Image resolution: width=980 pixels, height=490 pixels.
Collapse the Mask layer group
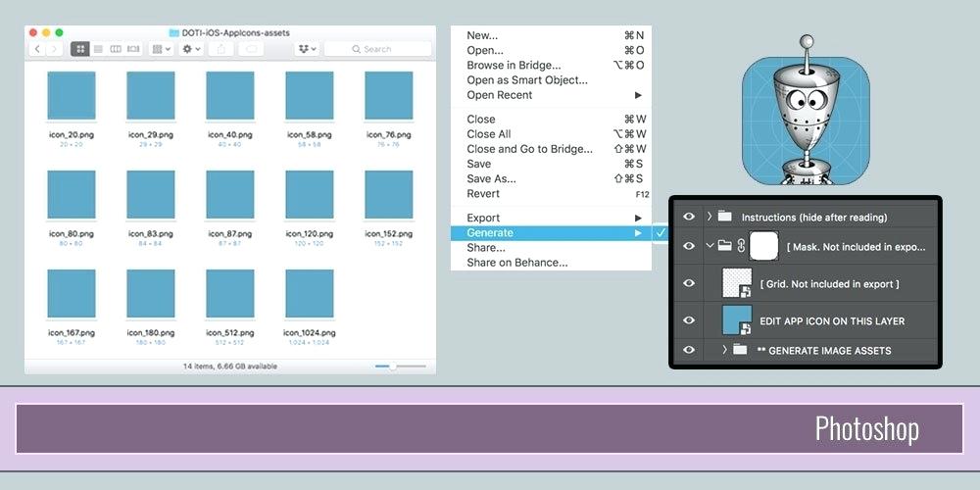(x=710, y=246)
